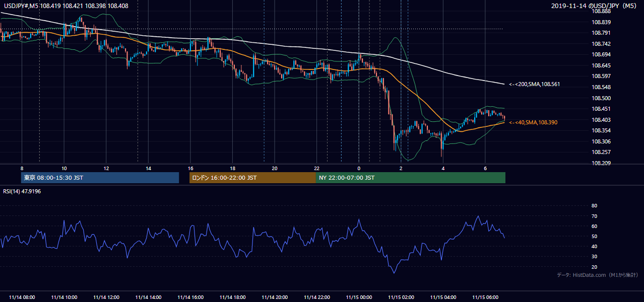Screen dimensions: 644x302
Task: Click RSI scale value 40
Action: (594, 246)
